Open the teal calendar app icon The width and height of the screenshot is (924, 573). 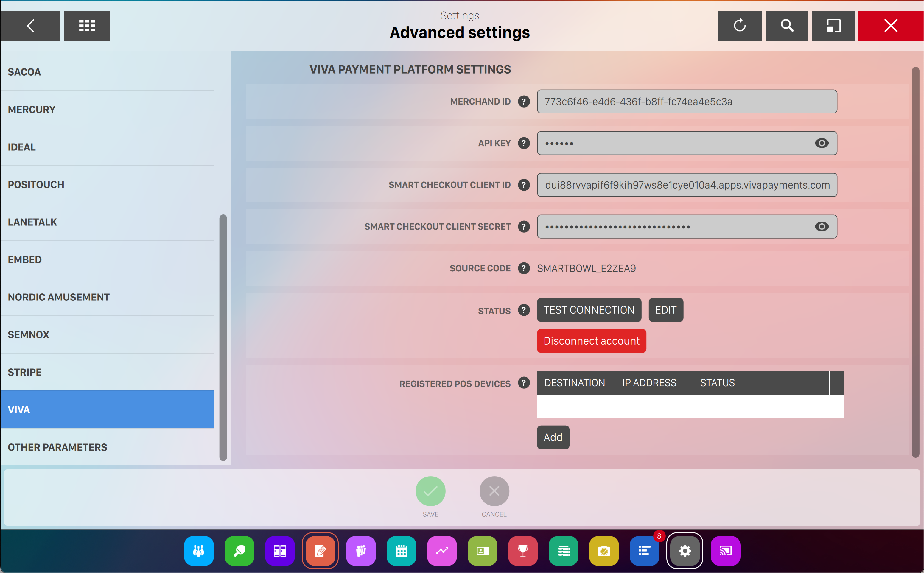coord(401,551)
